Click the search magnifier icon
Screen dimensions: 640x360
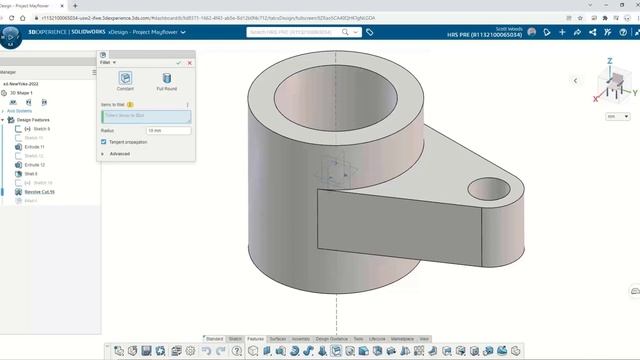click(345, 32)
